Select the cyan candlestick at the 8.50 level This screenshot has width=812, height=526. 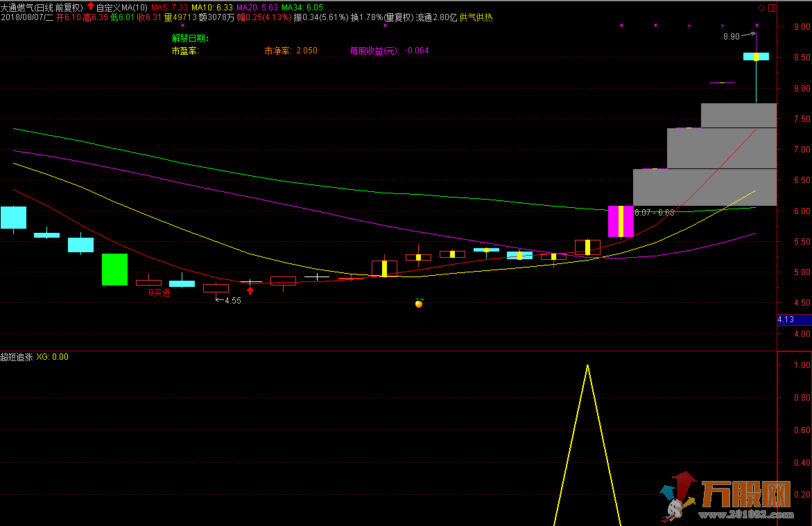coord(756,56)
